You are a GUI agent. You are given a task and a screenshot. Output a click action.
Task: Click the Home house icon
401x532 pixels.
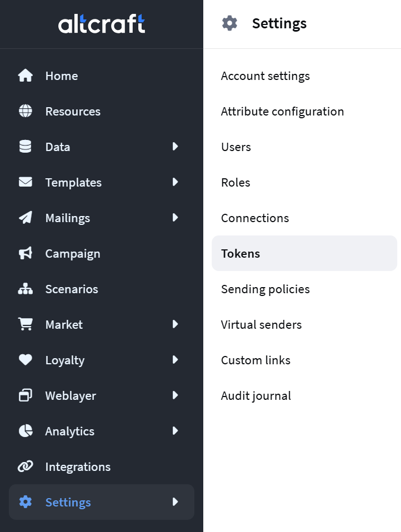pos(26,76)
